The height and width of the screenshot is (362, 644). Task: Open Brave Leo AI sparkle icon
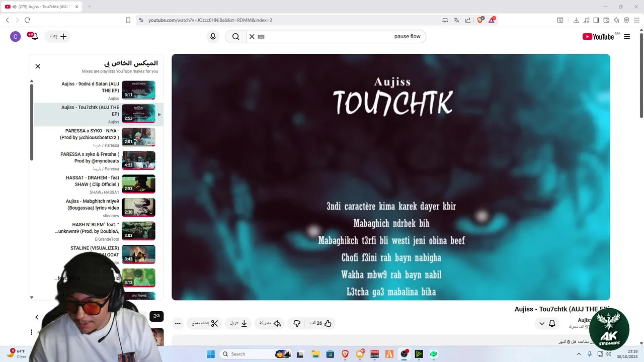click(x=616, y=20)
